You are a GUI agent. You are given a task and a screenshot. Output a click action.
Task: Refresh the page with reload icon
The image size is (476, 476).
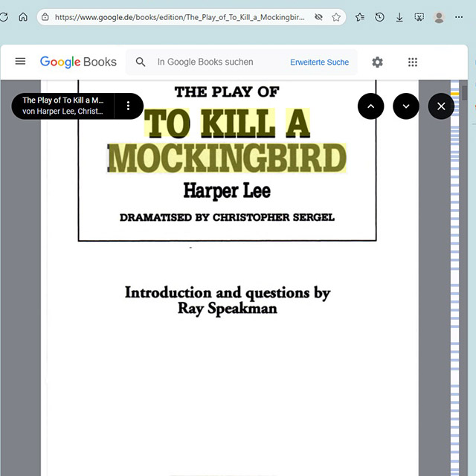(x=4, y=17)
